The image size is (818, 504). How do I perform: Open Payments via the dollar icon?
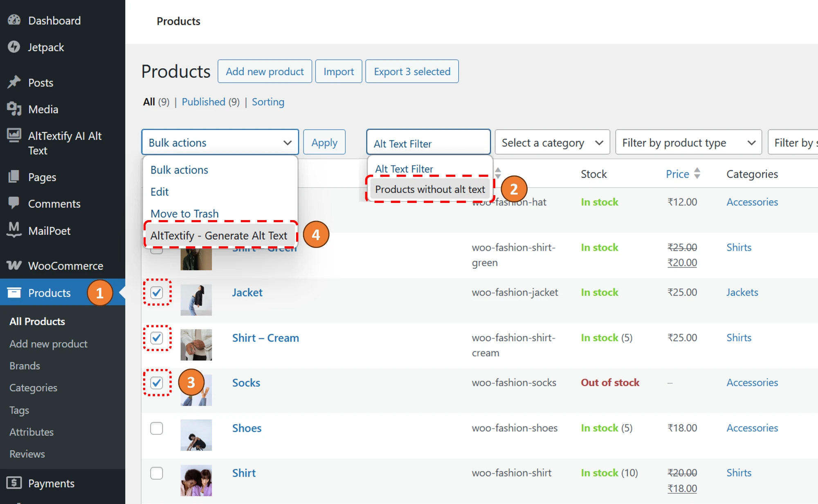tap(15, 483)
